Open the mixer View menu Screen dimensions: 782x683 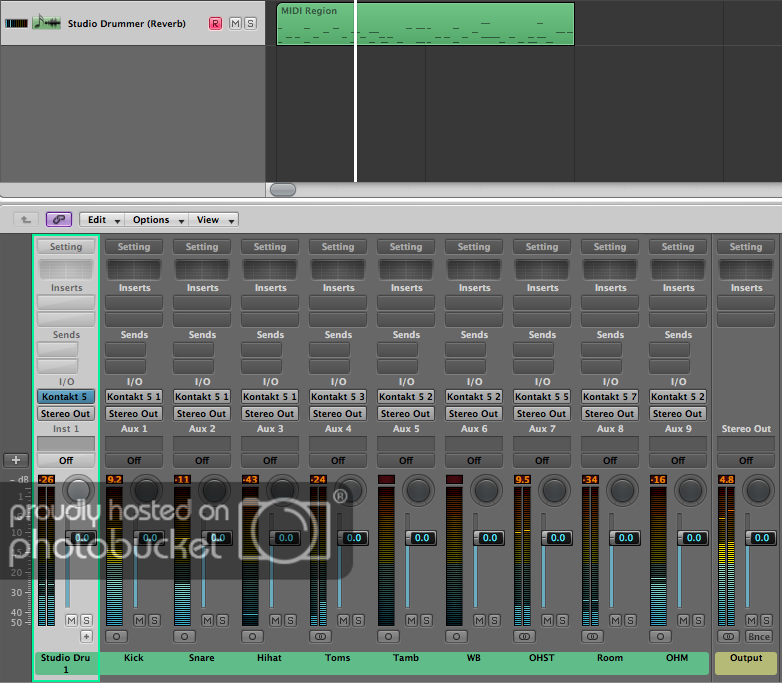coord(213,220)
